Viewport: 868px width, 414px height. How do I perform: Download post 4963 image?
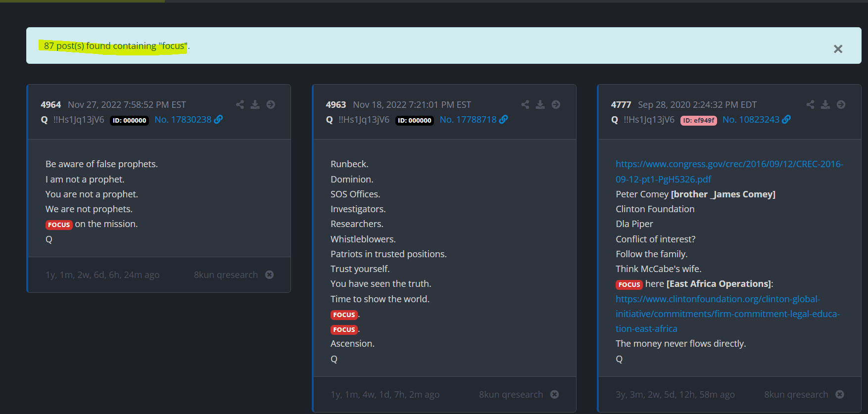(540, 104)
